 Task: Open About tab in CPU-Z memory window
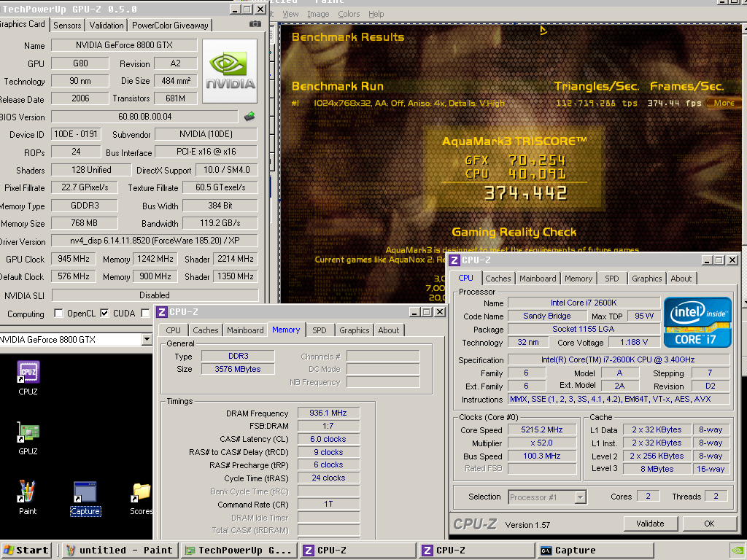(389, 330)
